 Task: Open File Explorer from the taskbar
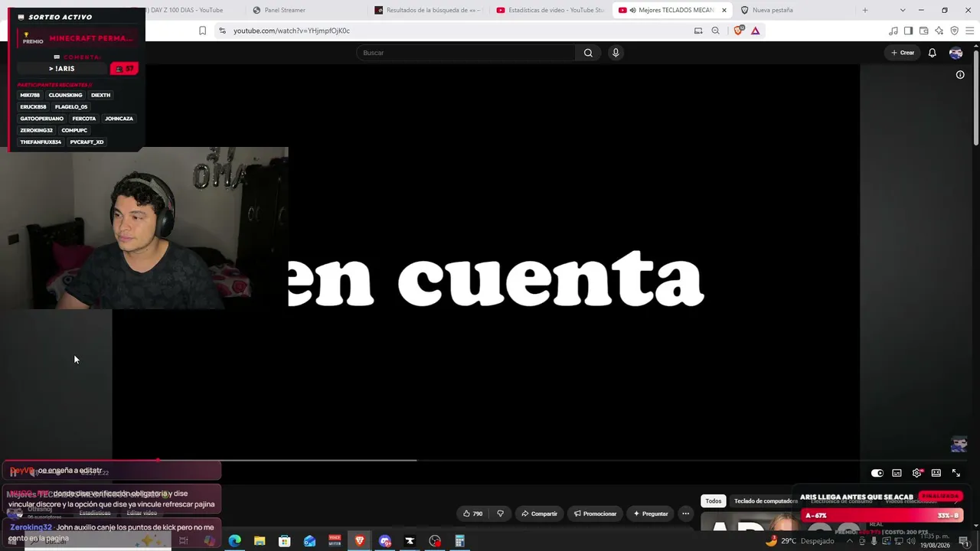[260, 541]
